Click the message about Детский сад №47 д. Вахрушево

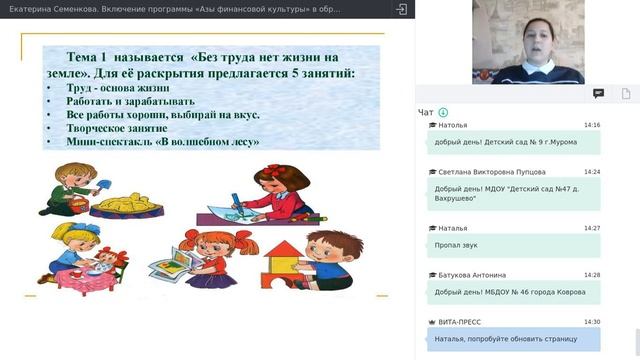click(513, 194)
